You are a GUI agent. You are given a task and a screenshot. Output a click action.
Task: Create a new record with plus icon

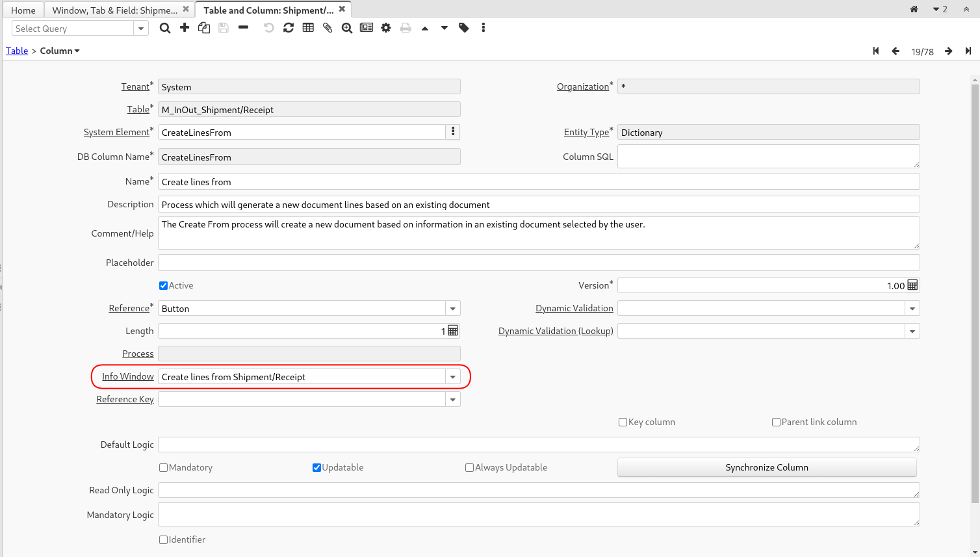(185, 28)
